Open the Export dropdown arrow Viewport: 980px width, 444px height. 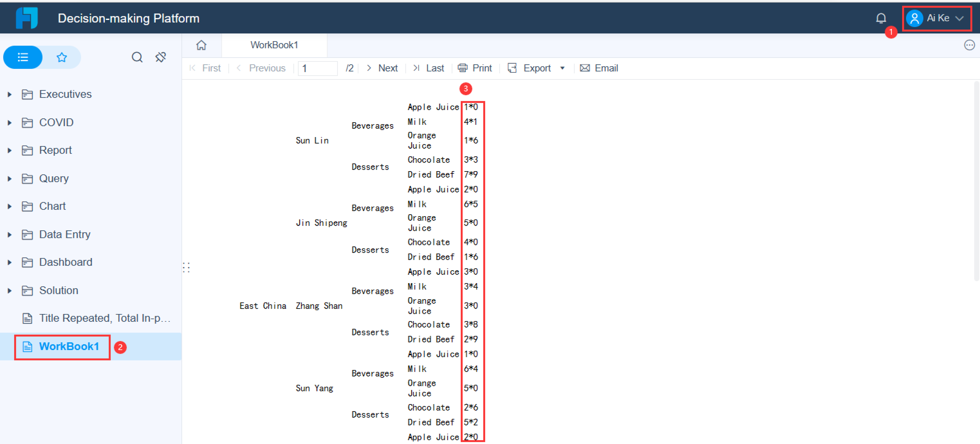[x=562, y=68]
